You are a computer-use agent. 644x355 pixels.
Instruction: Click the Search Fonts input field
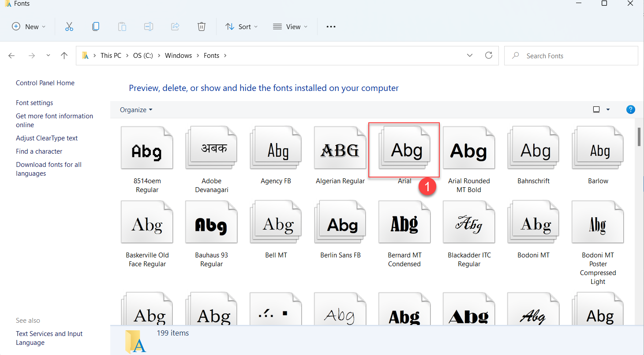[573, 56]
